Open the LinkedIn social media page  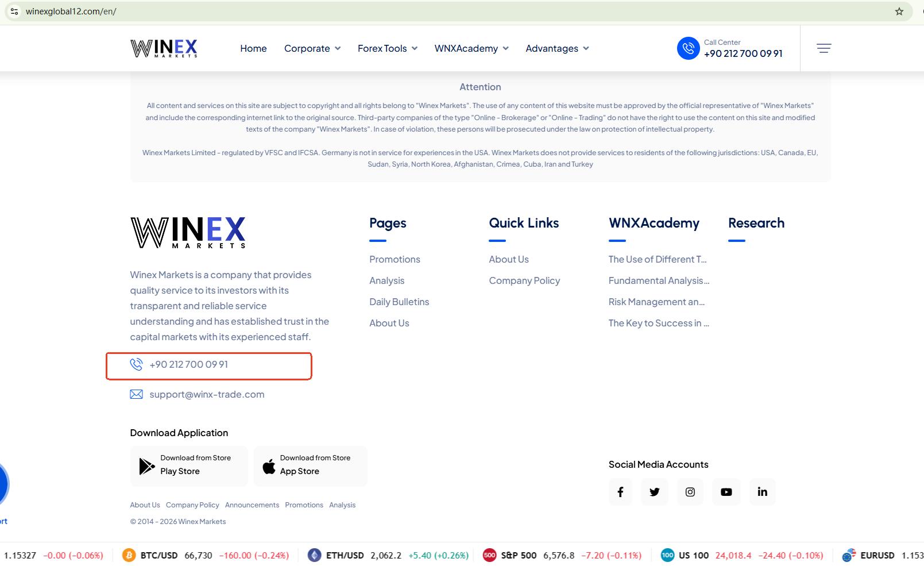pyautogui.click(x=763, y=492)
